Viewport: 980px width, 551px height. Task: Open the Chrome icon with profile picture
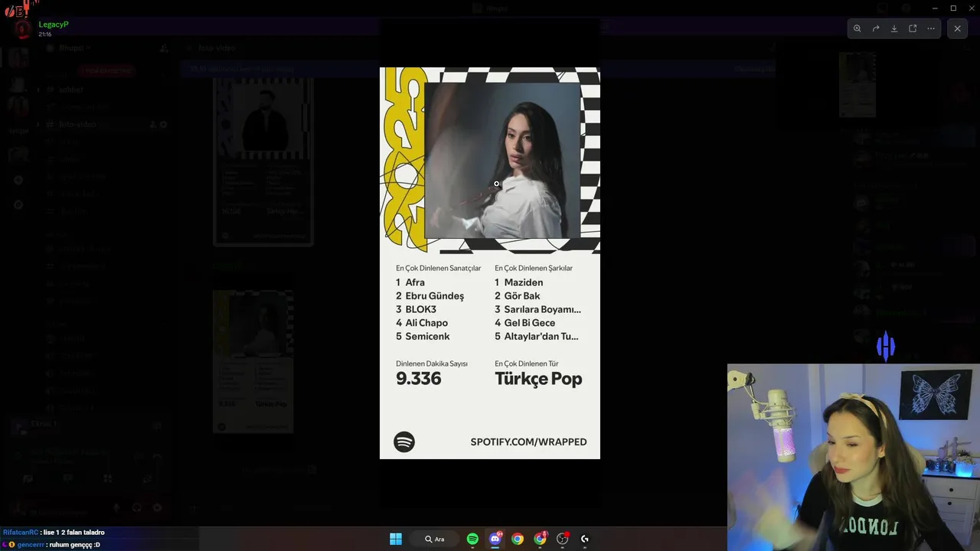(x=541, y=539)
